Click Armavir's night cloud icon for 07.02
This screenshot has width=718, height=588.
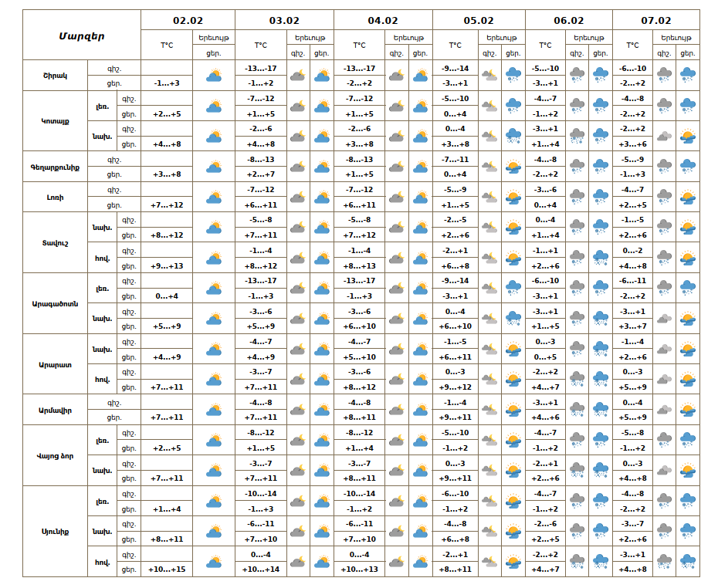(x=664, y=410)
